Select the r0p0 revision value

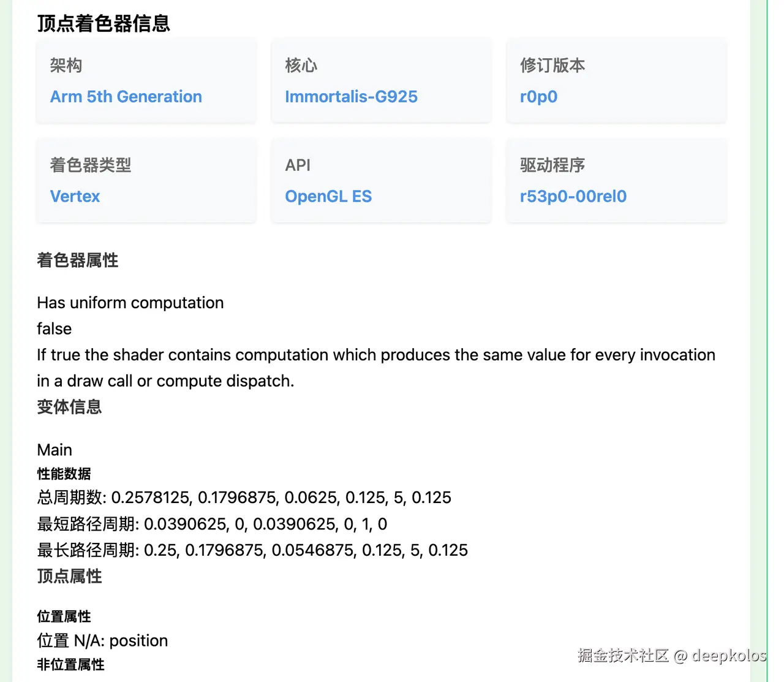[538, 97]
